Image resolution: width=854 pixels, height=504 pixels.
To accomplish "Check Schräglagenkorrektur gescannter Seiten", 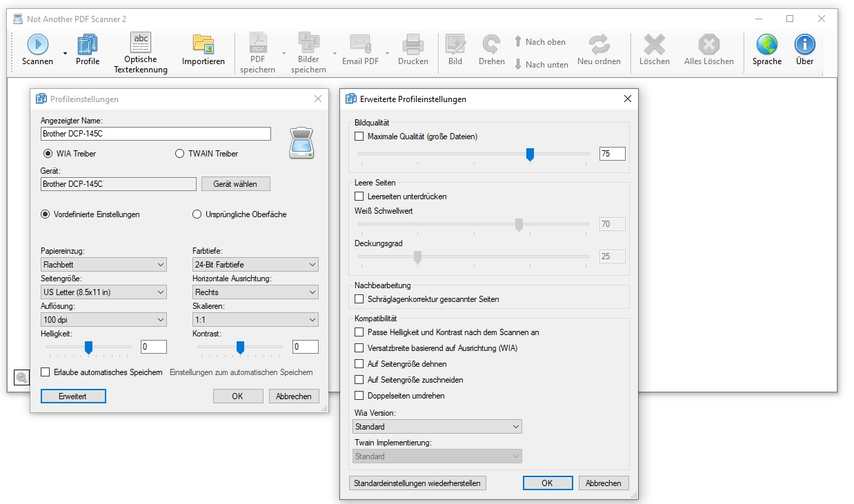I will click(x=359, y=299).
